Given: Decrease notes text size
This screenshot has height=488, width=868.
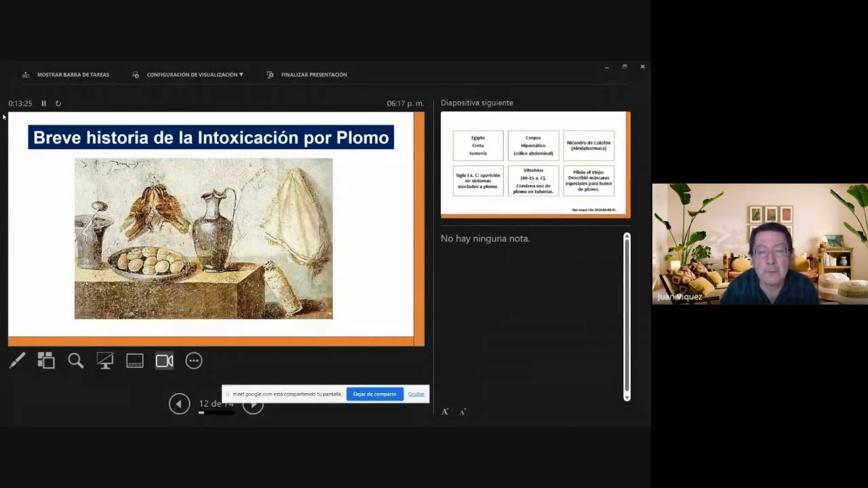Looking at the screenshot, I should coord(462,411).
